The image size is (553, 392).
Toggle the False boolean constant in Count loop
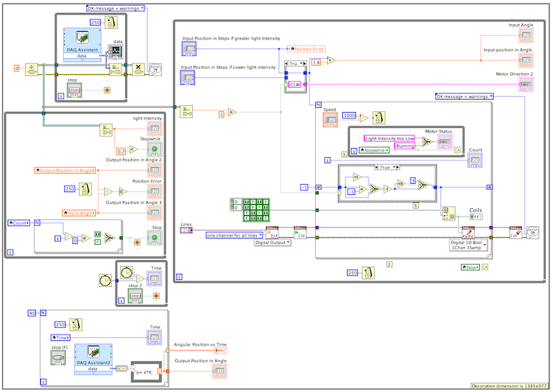tap(97, 242)
